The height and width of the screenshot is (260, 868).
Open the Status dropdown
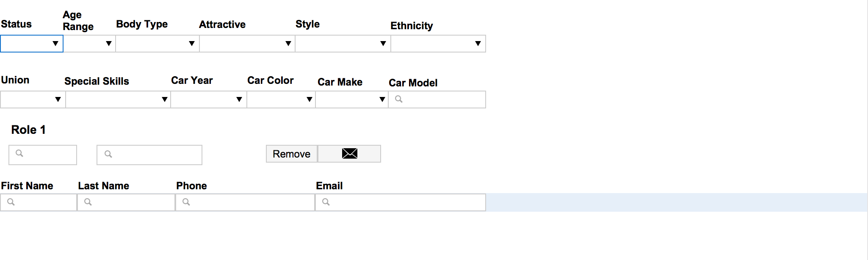32,44
